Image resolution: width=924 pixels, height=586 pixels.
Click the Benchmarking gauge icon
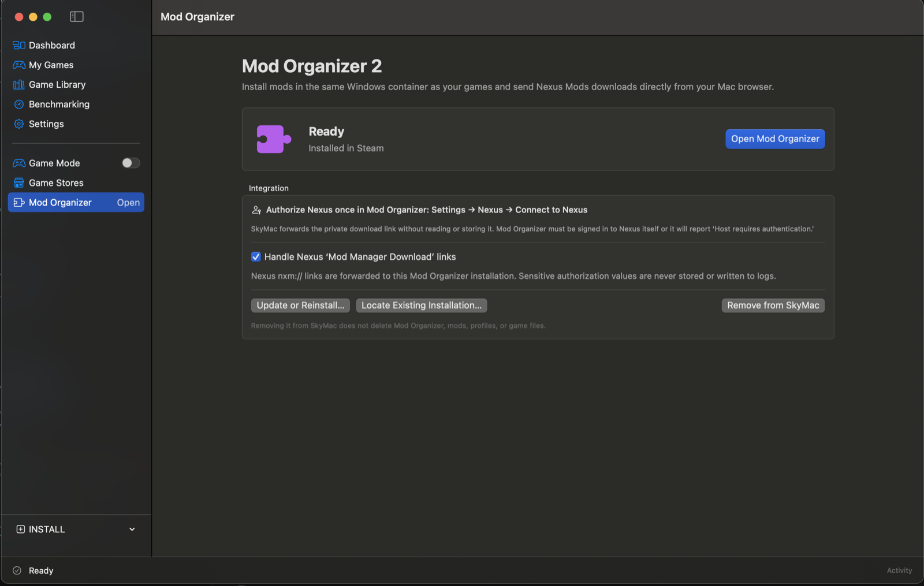(19, 104)
